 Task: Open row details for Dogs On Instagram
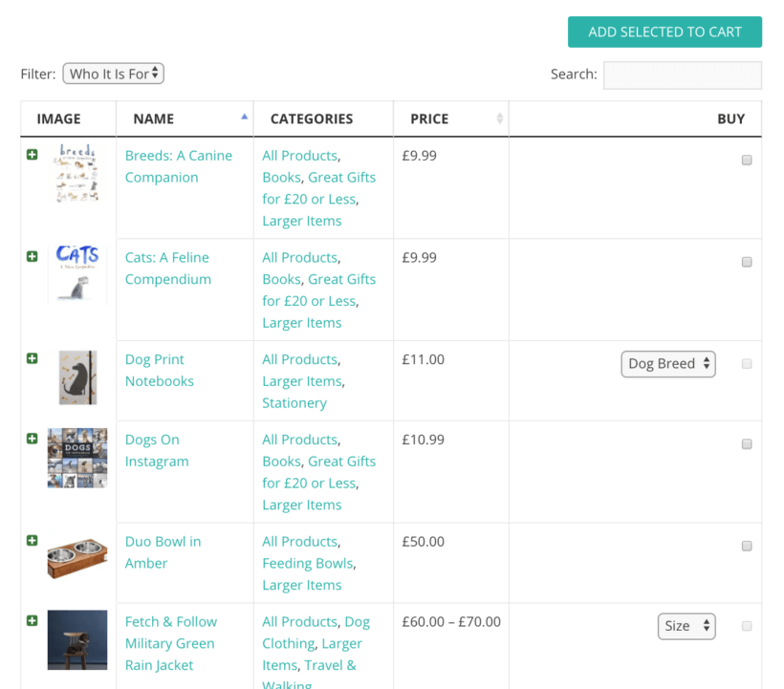point(32,438)
